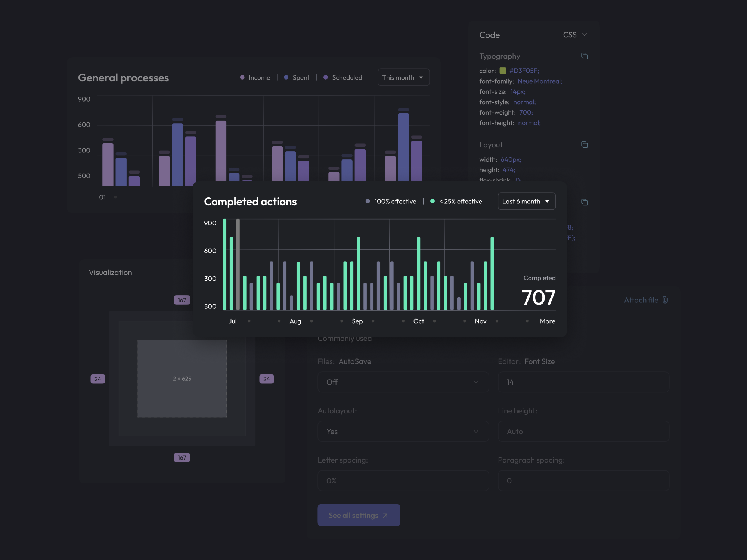Select the Oct month label on timeline

point(418,321)
